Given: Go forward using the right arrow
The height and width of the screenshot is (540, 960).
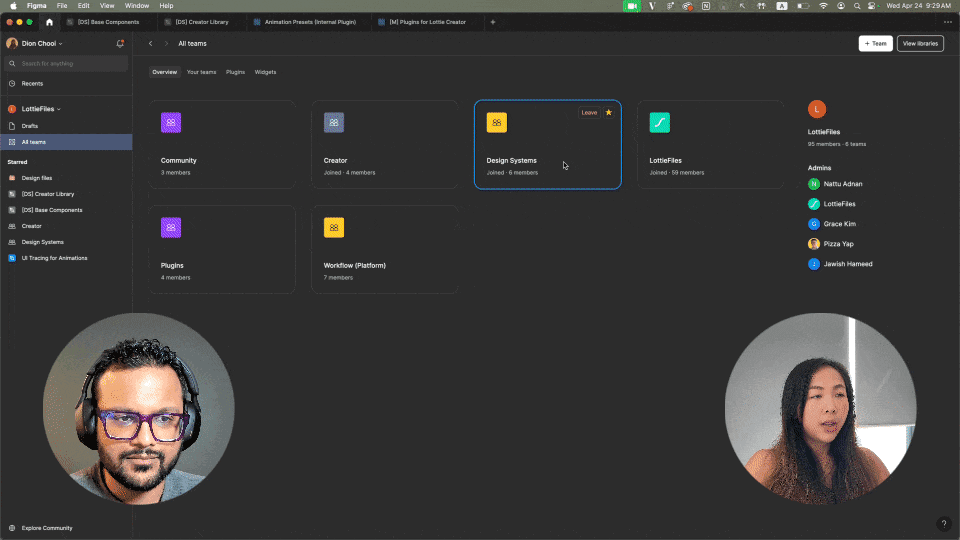Looking at the screenshot, I should click(166, 43).
